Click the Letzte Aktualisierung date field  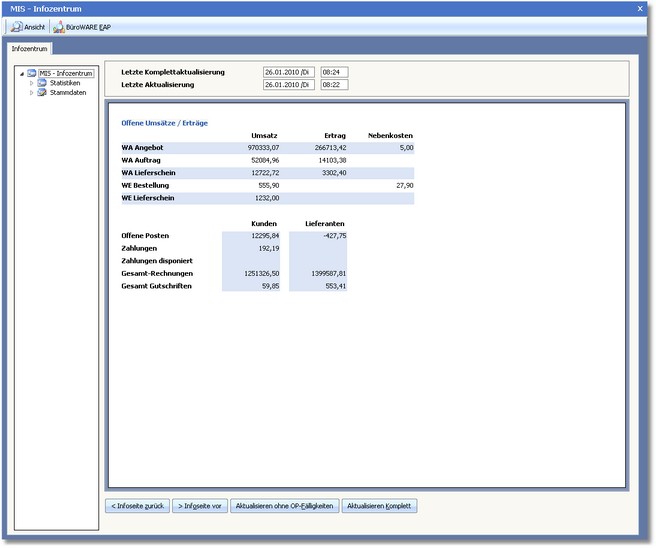pos(289,85)
